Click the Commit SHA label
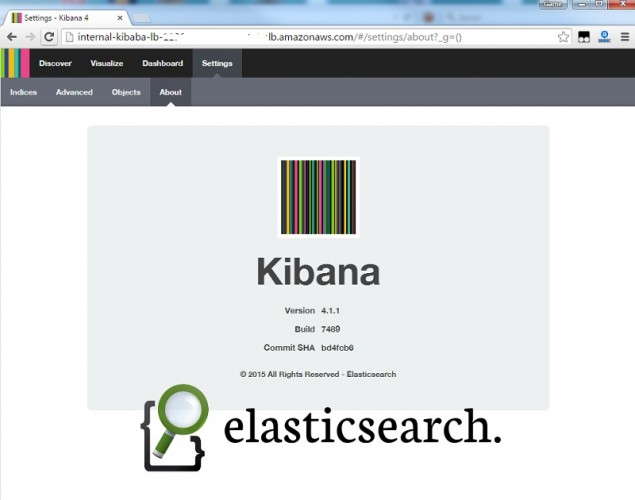This screenshot has width=635, height=500. [289, 348]
